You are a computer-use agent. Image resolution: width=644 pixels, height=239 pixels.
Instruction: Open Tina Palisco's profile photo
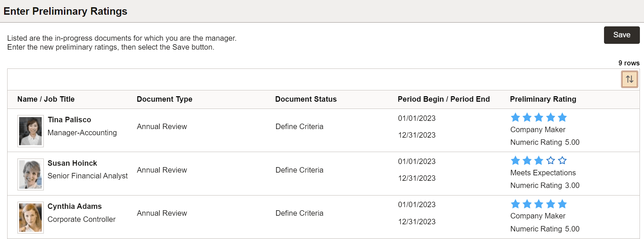30,131
